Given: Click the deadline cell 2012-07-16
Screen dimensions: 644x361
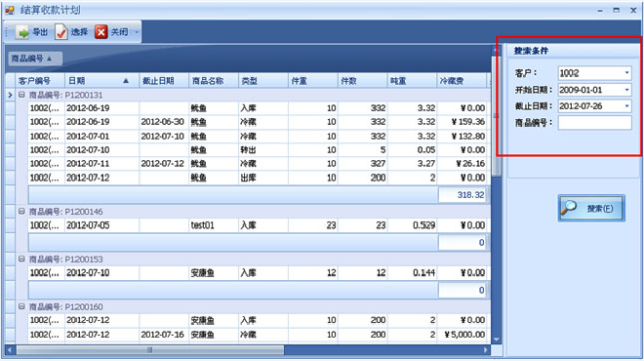Looking at the screenshot, I should pos(164,335).
